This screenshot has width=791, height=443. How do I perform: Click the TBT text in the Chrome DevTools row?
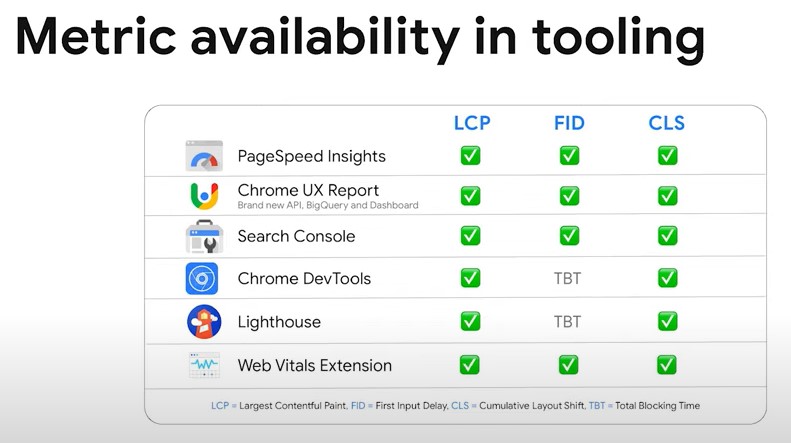(568, 278)
